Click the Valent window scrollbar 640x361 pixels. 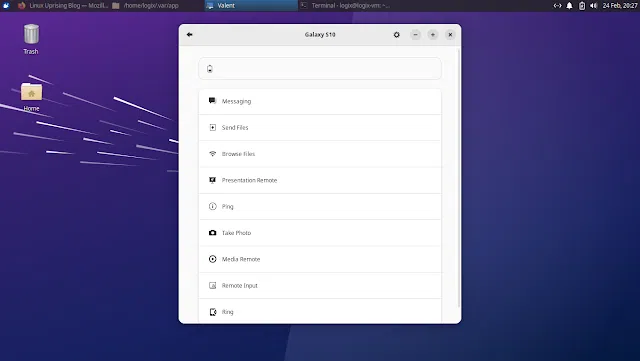(459, 178)
